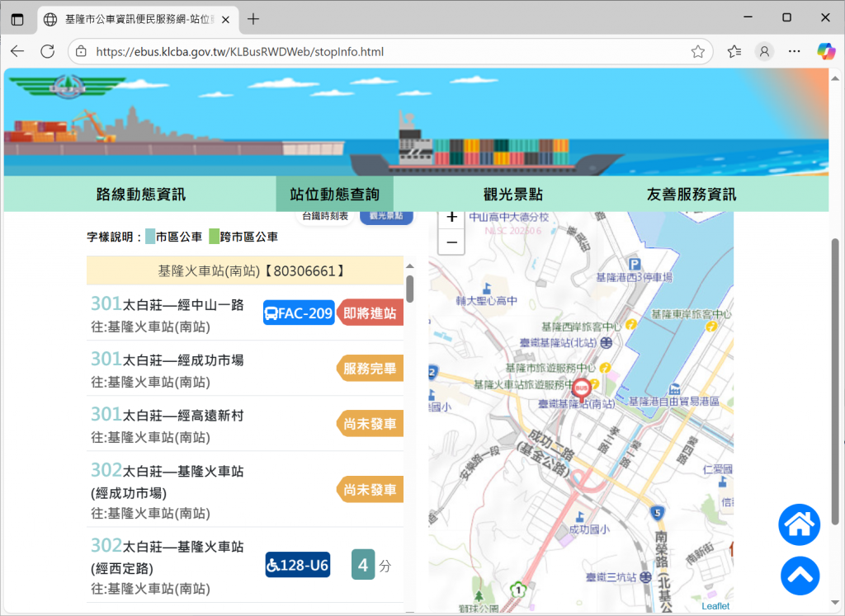Open the 友善服務資訊 menu
Image resolution: width=845 pixels, height=616 pixels.
692,195
